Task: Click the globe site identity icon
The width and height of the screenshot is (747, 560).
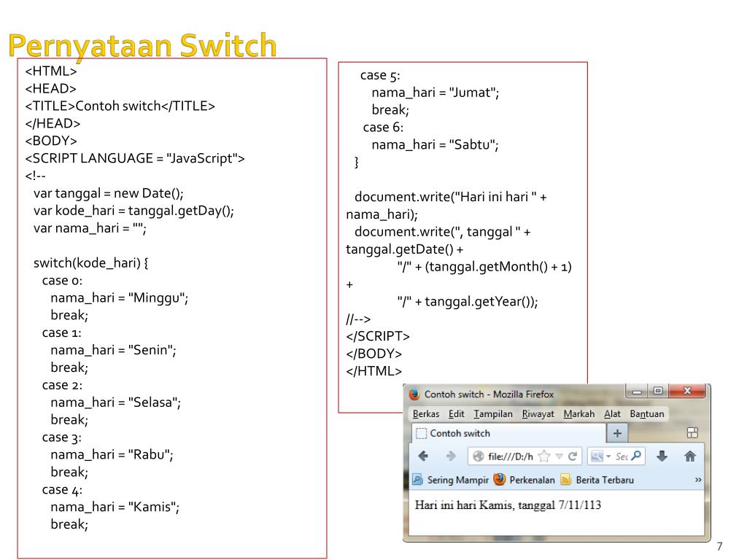Action: click(479, 456)
